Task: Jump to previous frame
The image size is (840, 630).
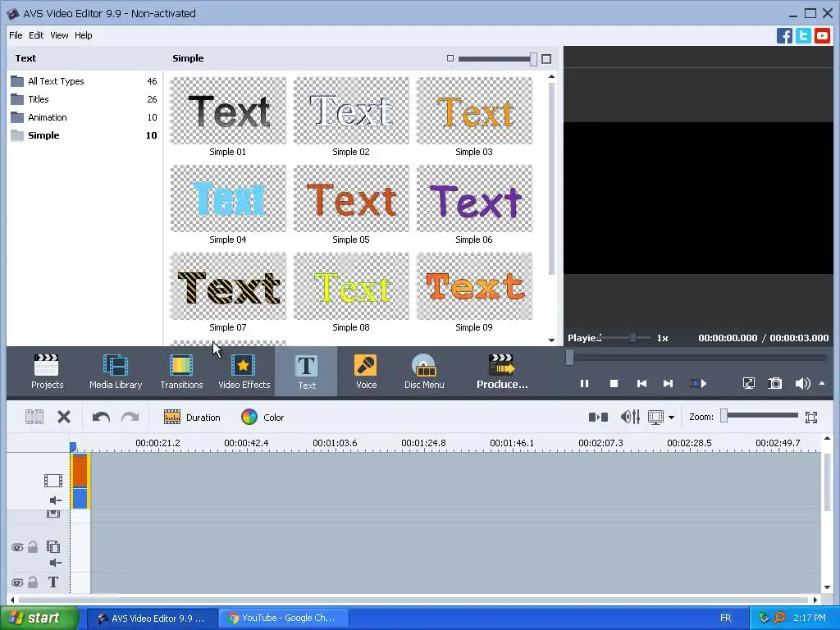Action: (641, 384)
